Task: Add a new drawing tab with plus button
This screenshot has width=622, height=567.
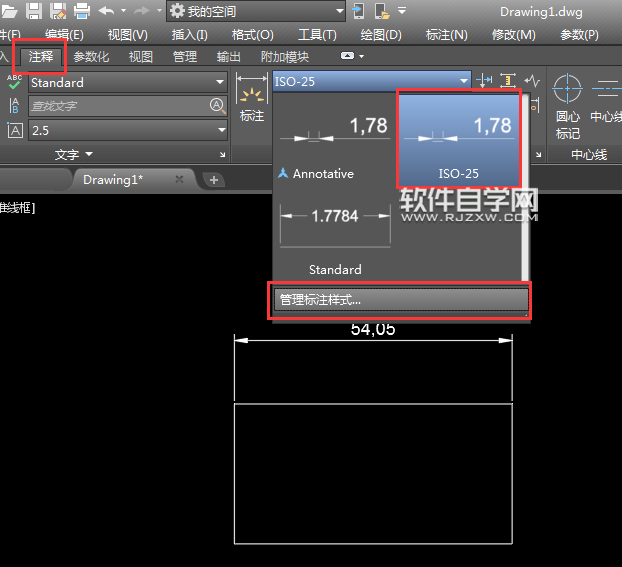Action: tap(214, 180)
